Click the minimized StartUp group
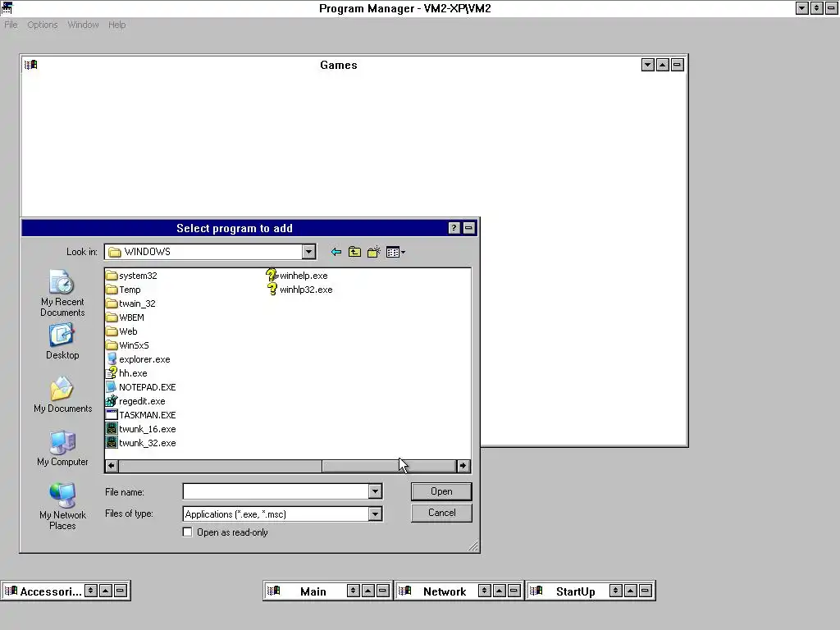 [x=591, y=591]
